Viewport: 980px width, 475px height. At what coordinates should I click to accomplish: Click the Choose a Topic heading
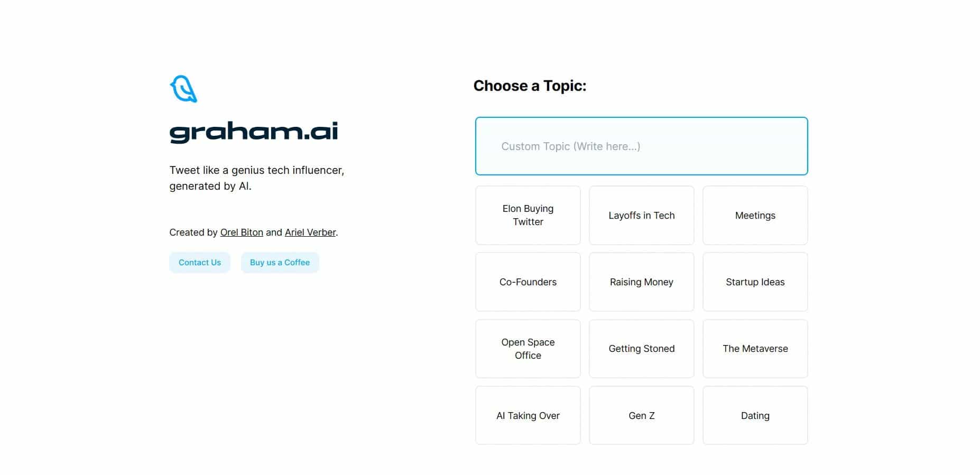coord(530,86)
